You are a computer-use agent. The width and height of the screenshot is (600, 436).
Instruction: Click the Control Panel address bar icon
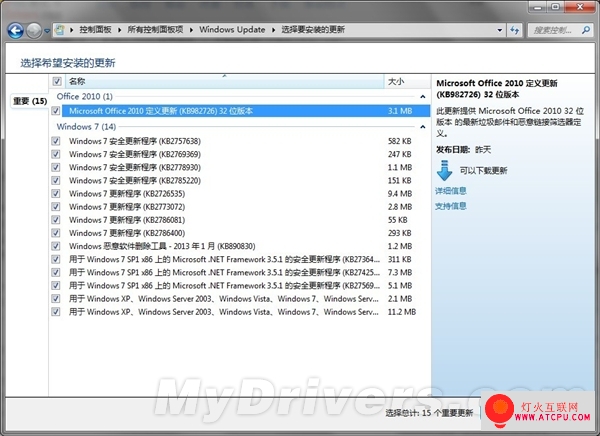[60, 30]
